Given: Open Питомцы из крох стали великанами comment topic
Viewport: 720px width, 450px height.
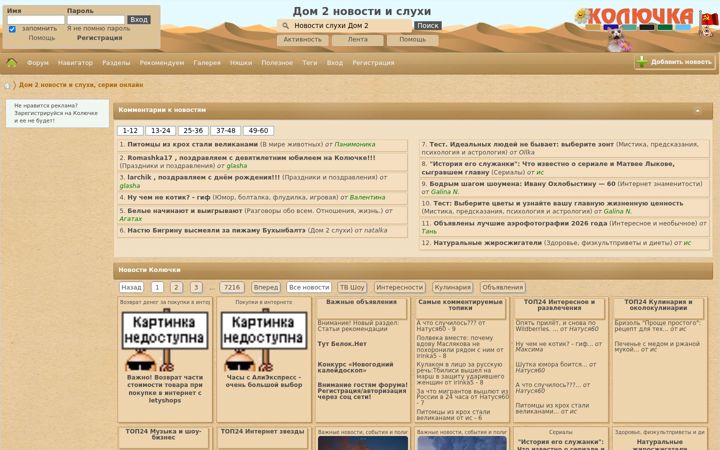Looking at the screenshot, I should [193, 145].
